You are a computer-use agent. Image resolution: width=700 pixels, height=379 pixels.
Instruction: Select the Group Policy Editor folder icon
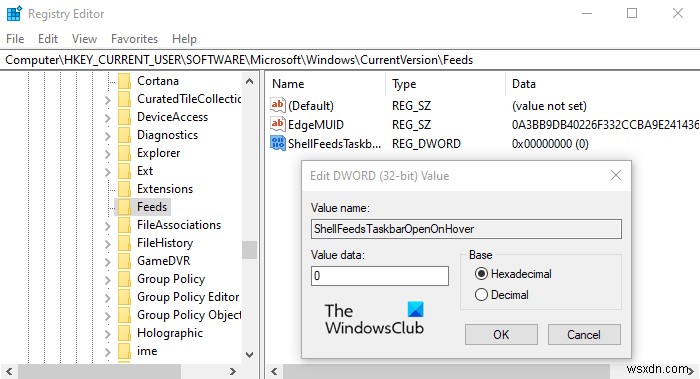(125, 297)
